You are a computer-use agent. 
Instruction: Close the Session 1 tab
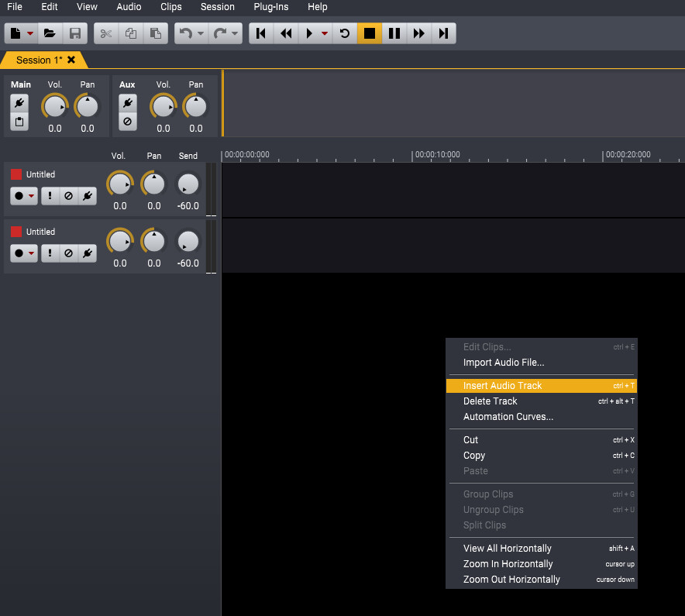(71, 60)
